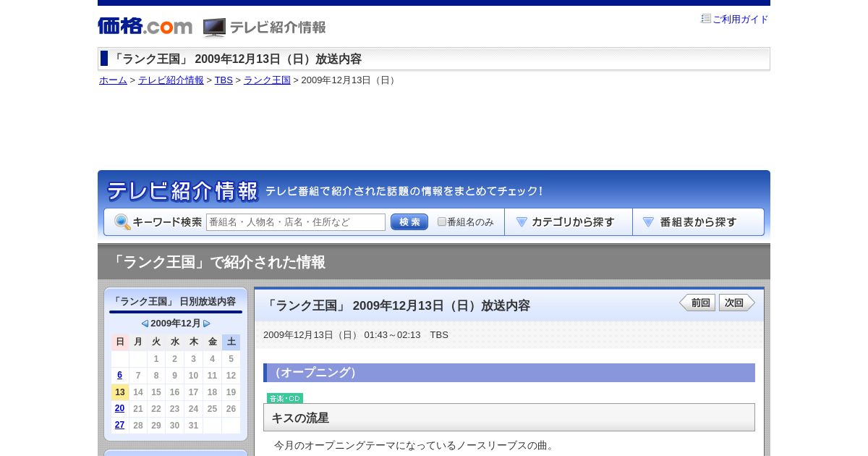Go to next month in calendar
The width and height of the screenshot is (868, 456).
[x=207, y=324]
